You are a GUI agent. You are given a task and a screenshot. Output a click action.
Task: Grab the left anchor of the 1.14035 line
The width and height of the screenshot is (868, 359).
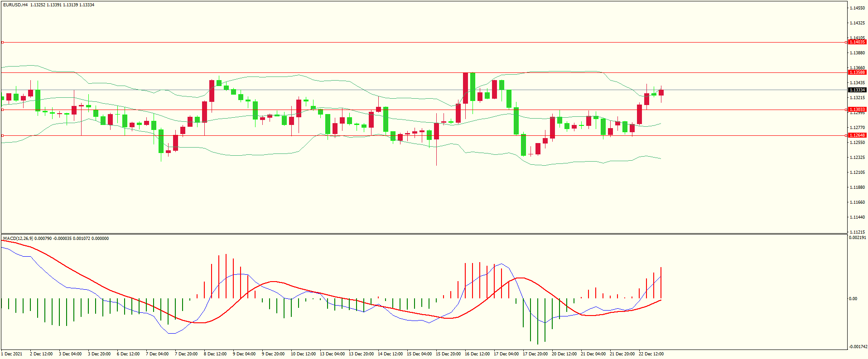(2, 42)
